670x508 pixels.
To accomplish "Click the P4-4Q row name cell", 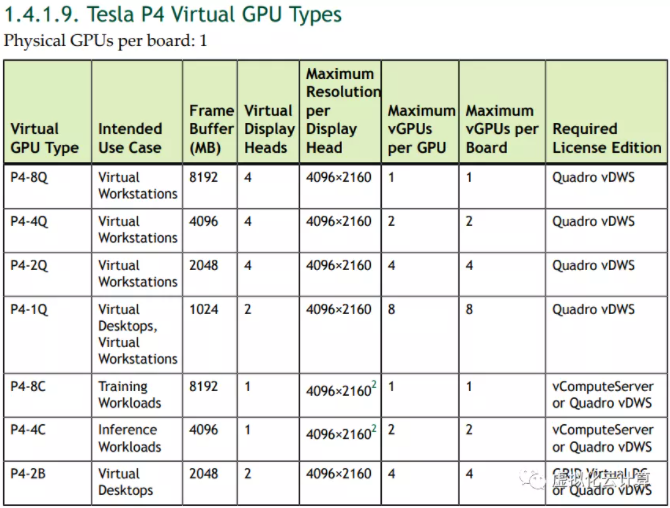I will pos(29,221).
